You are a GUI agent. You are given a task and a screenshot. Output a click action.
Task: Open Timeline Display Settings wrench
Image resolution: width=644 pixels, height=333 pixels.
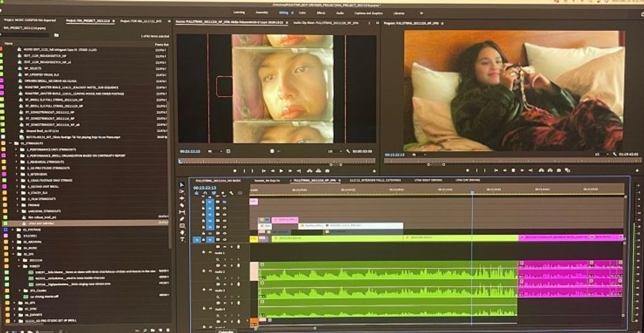pos(231,193)
